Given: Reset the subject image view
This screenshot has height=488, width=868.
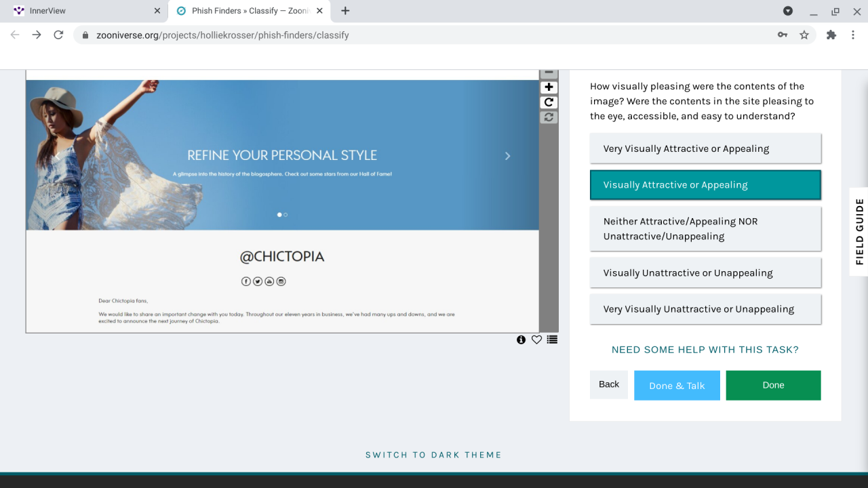Looking at the screenshot, I should [x=549, y=117].
